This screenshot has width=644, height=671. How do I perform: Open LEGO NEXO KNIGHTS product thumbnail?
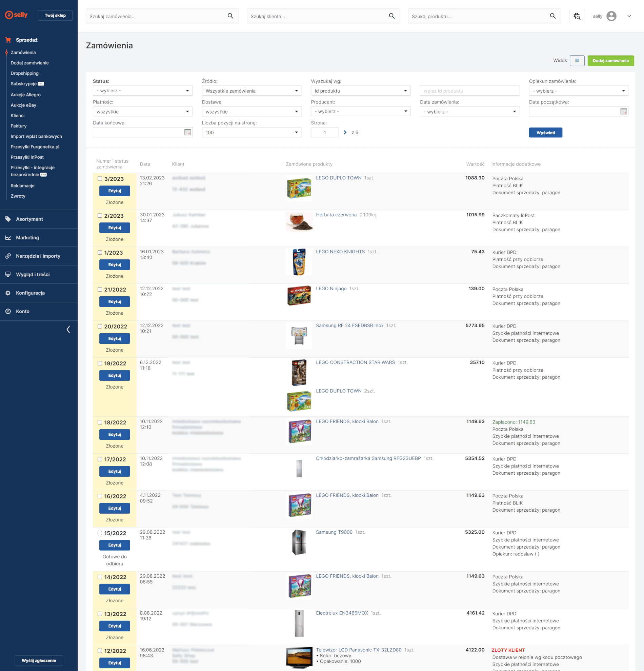click(299, 262)
